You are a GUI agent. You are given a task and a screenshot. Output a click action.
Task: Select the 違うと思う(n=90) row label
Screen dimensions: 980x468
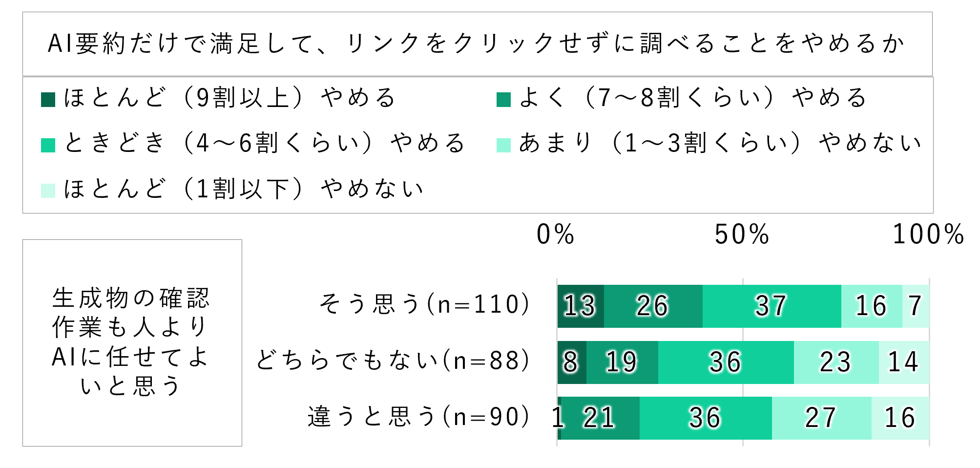418,417
